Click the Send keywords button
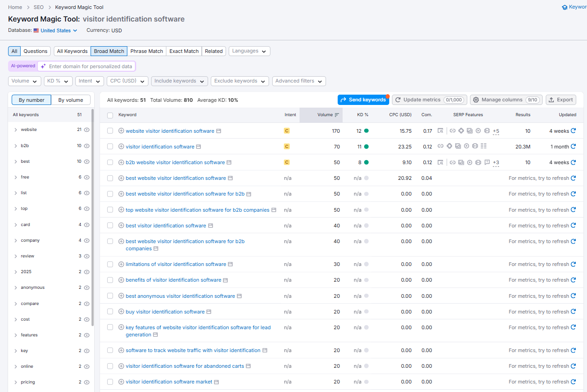Screen dimensions: 587x392 (363, 100)
